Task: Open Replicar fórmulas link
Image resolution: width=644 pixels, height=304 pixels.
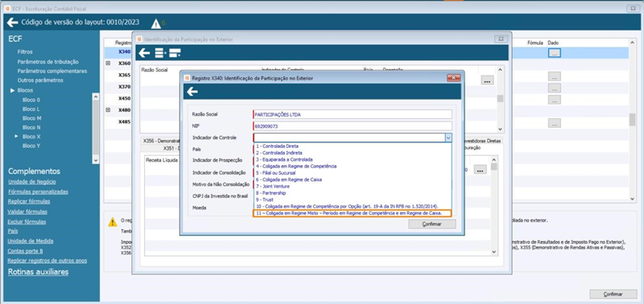Action: [29, 201]
